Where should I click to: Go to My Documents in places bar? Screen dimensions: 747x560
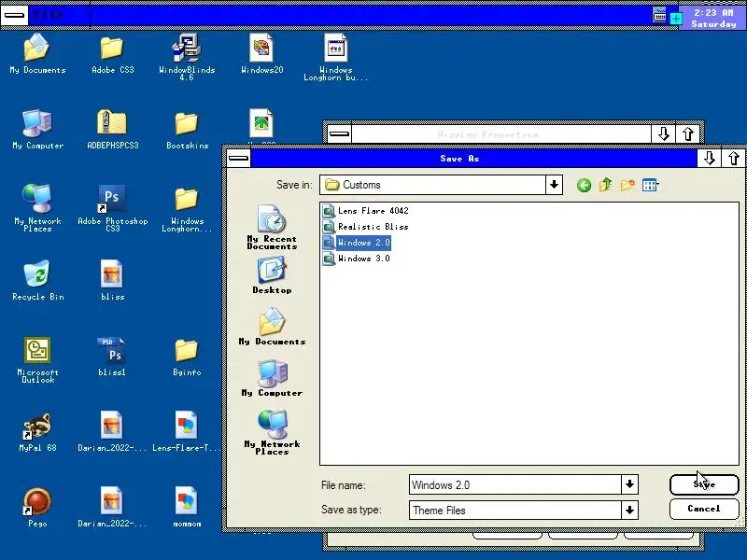click(x=272, y=326)
